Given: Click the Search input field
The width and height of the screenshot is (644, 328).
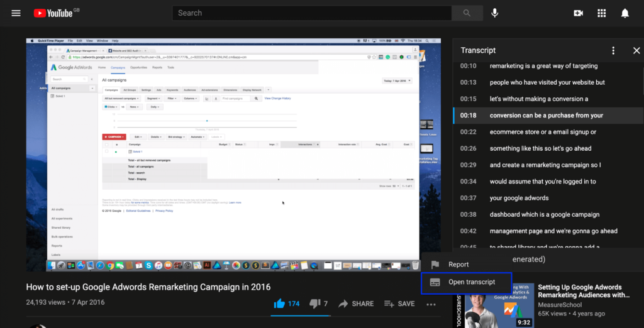Looking at the screenshot, I should point(312,13).
